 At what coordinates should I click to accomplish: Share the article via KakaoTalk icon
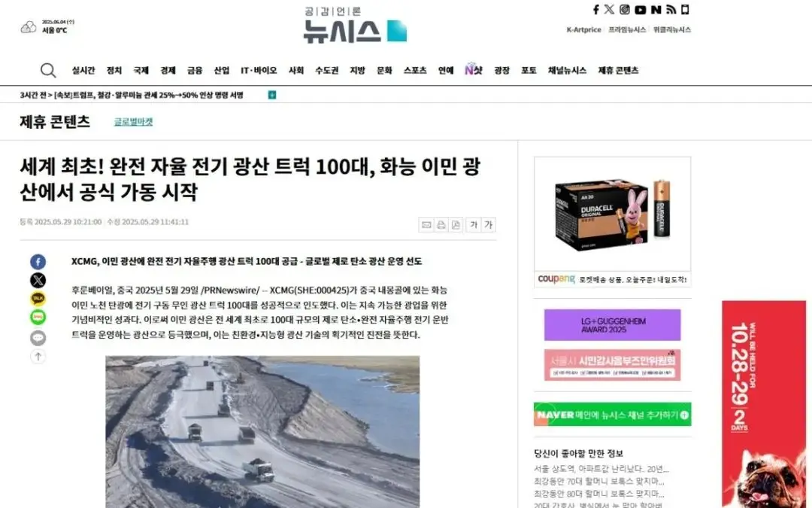pos(38,299)
